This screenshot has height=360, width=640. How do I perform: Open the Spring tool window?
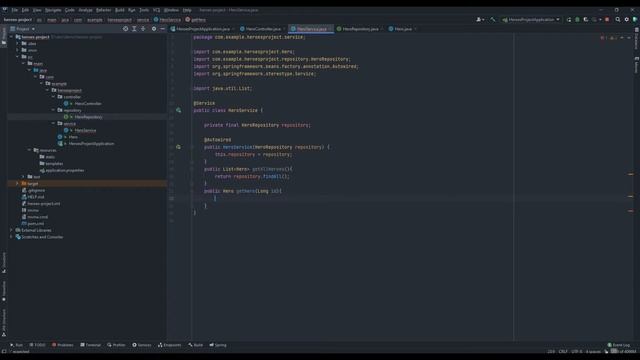(x=218, y=345)
